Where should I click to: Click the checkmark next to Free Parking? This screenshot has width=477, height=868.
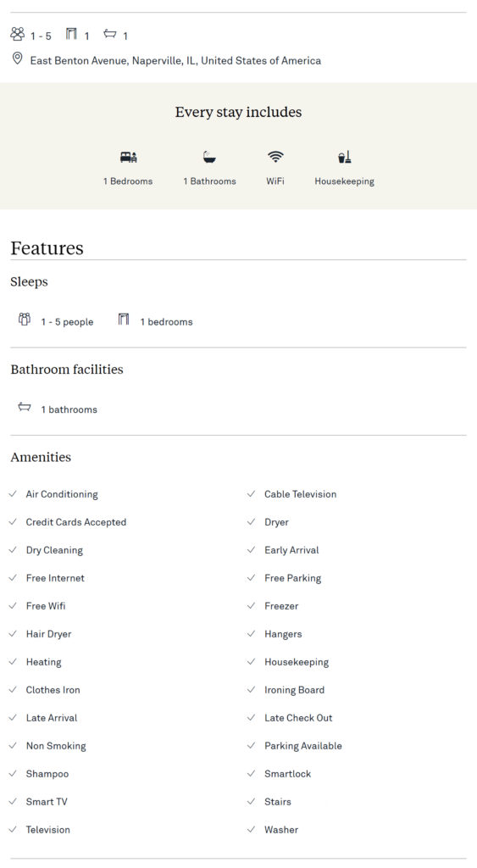(x=252, y=577)
